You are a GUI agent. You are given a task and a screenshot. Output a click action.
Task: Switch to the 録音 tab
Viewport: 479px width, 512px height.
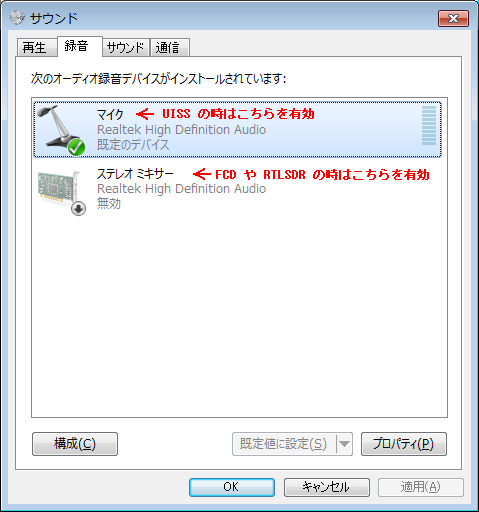click(79, 46)
